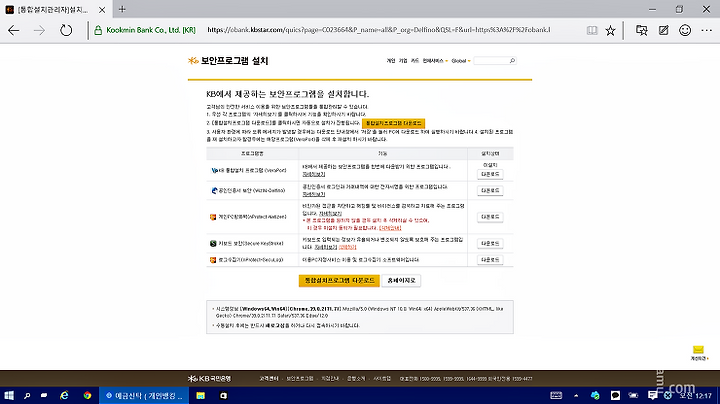Open the footer 지점안내 link
The image size is (720, 404).
tap(330, 379)
